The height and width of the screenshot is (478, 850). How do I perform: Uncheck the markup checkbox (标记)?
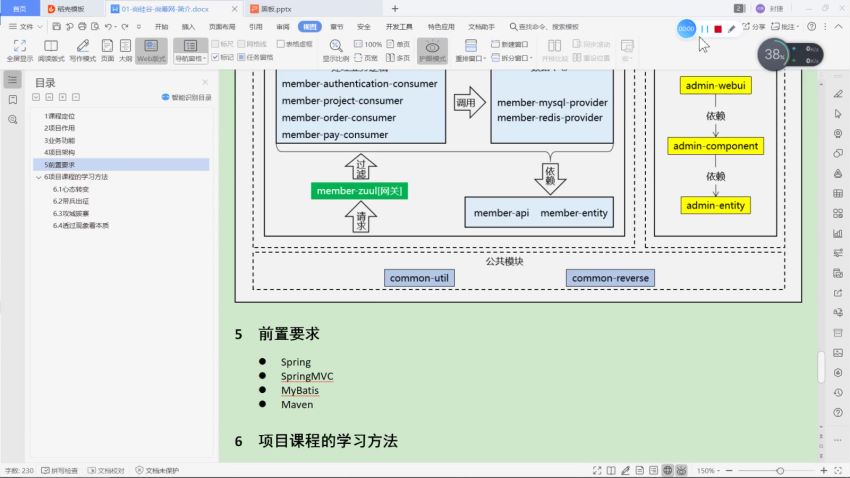(222, 57)
